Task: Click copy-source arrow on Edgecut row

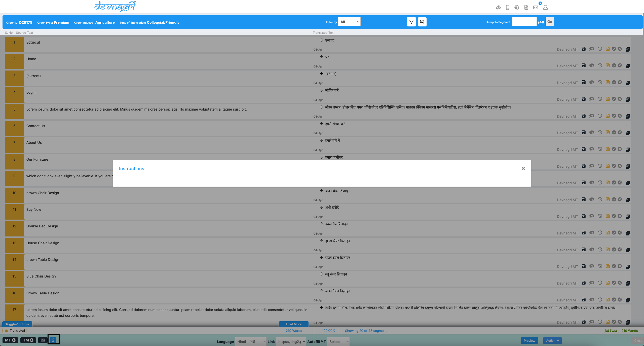Action: click(x=321, y=40)
